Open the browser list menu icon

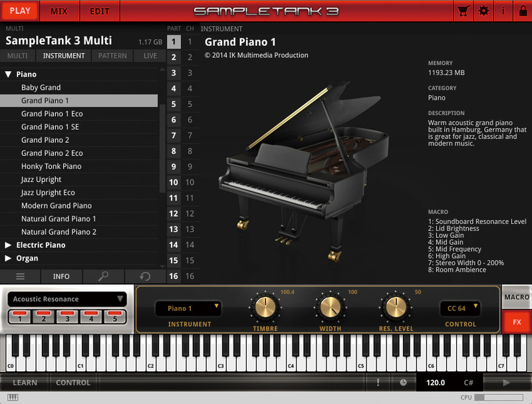click(21, 276)
